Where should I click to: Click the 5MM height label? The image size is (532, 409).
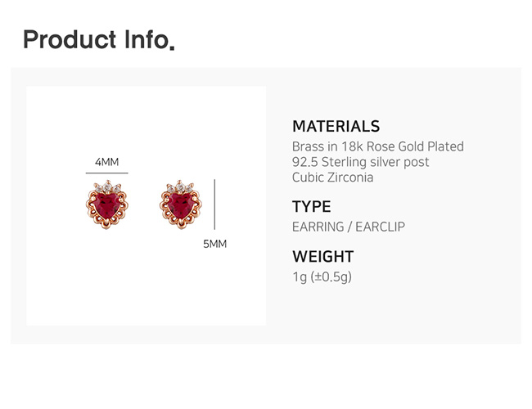214,244
